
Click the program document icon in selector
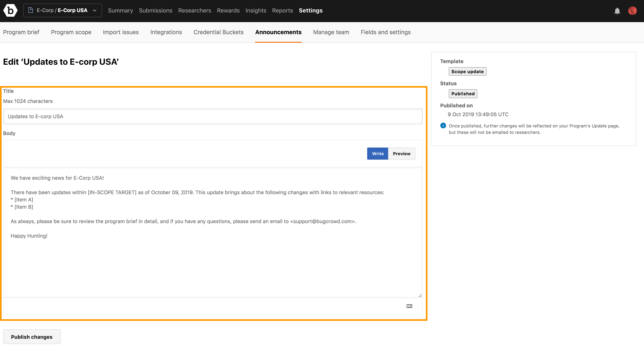pyautogui.click(x=31, y=10)
